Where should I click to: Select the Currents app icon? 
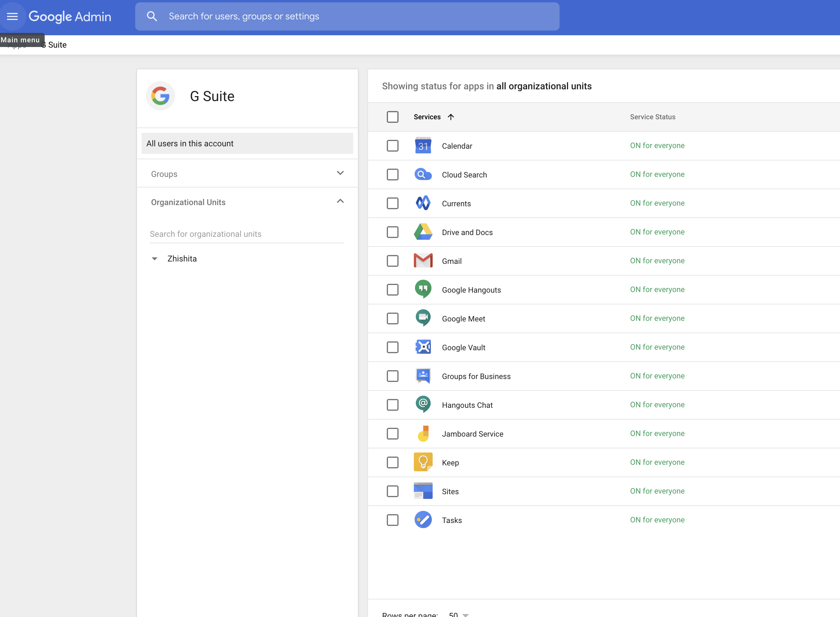423,203
